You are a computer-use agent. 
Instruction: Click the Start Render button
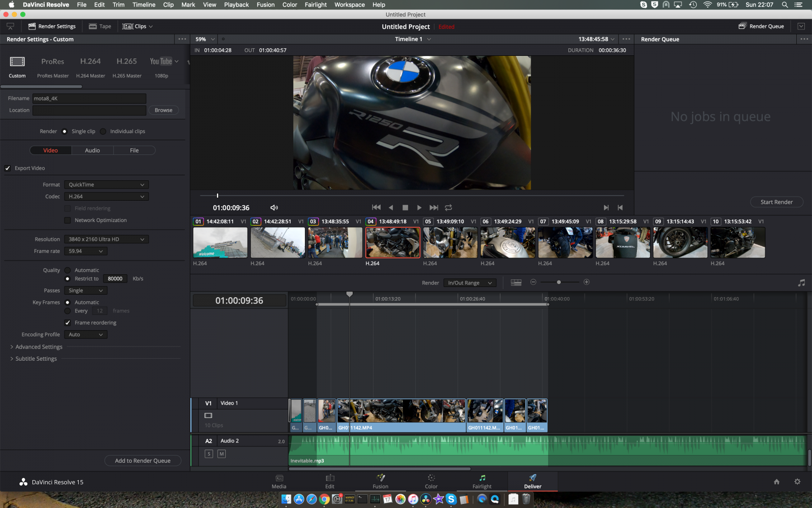(x=776, y=202)
